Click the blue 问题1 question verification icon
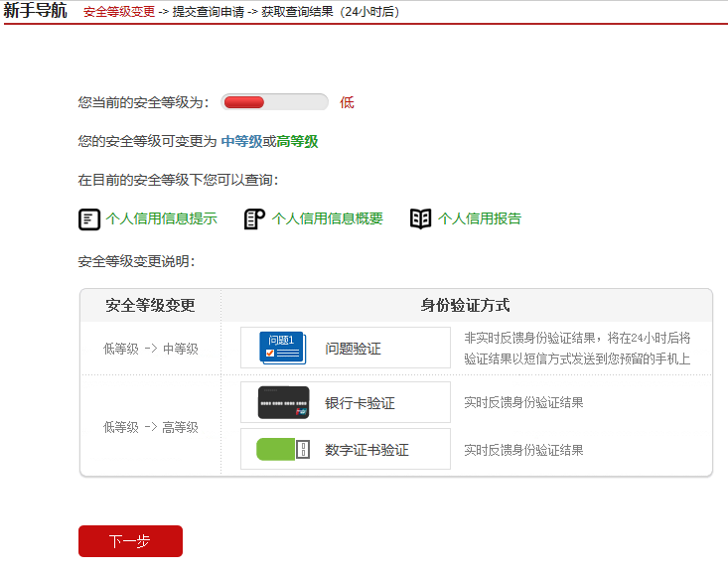 point(282,348)
